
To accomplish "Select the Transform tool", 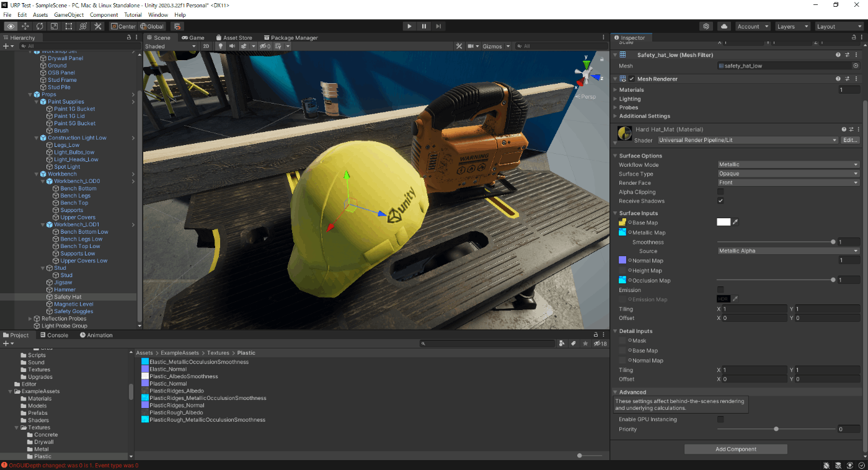I will coord(83,26).
